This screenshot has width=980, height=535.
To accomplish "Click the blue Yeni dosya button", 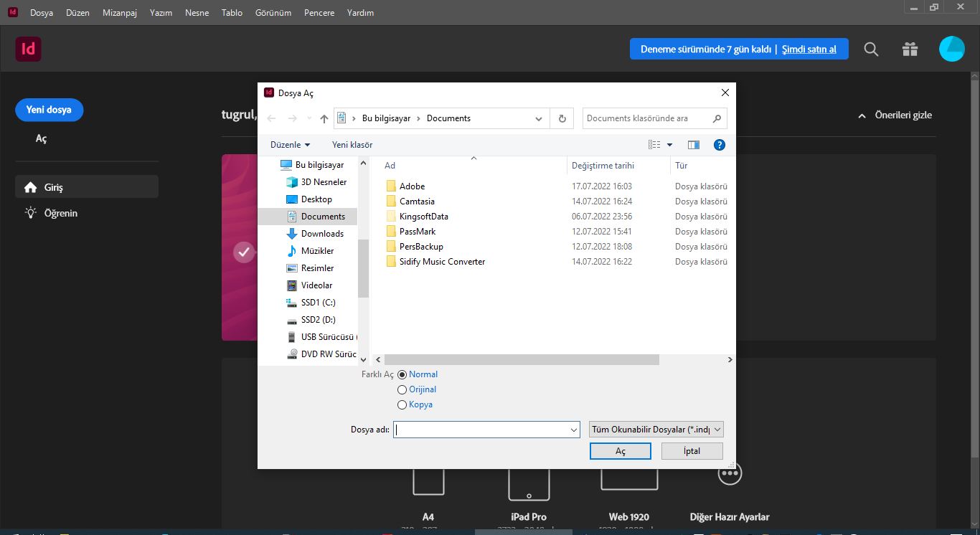I will point(49,110).
